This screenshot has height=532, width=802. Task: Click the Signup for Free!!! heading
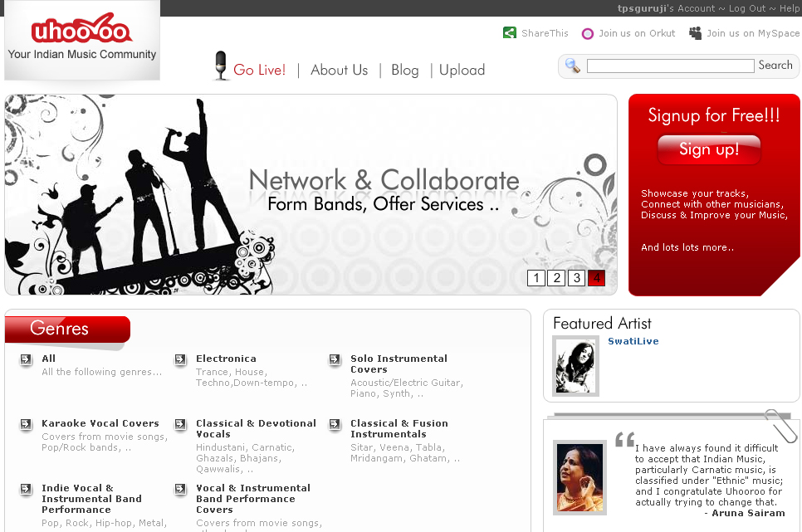[713, 115]
